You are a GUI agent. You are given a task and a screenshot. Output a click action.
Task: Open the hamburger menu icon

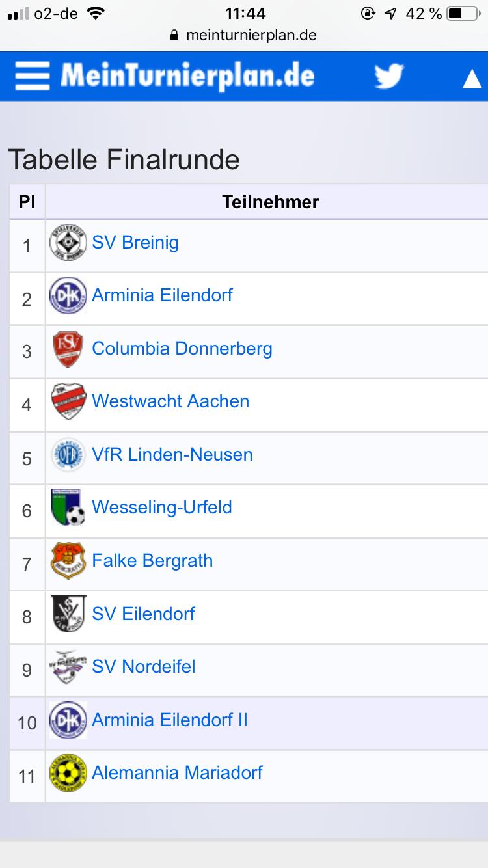click(32, 77)
